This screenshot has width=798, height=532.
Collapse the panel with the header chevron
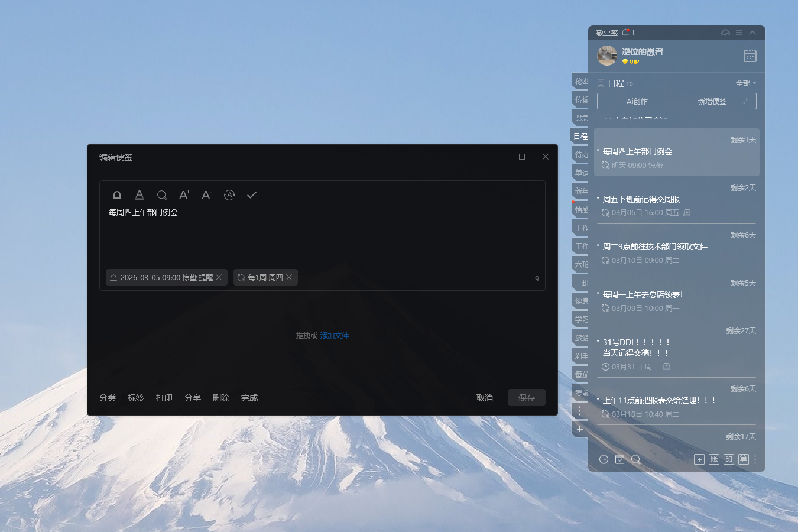click(752, 33)
